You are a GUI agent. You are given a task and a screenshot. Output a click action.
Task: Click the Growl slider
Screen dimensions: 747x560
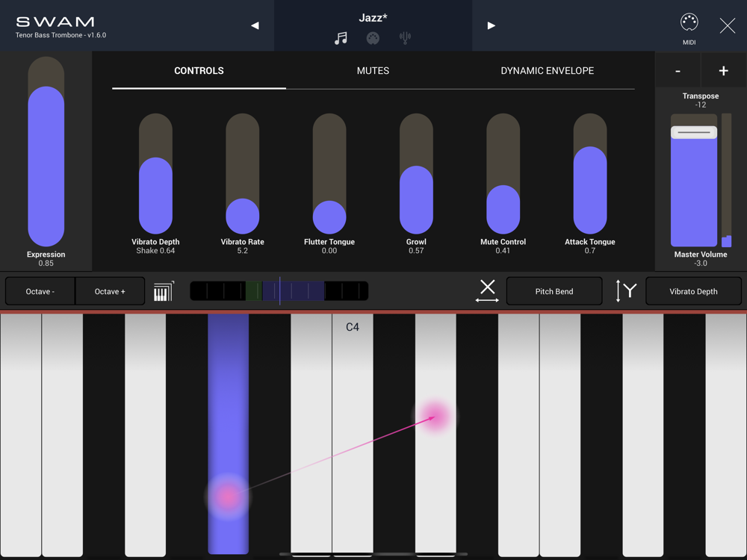point(416,173)
